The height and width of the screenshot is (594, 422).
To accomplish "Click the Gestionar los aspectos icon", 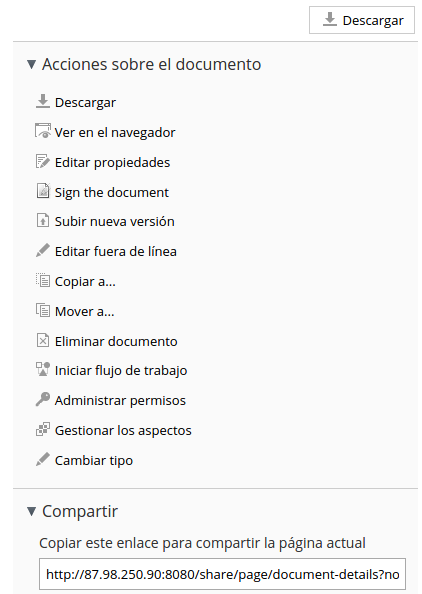I will point(43,430).
